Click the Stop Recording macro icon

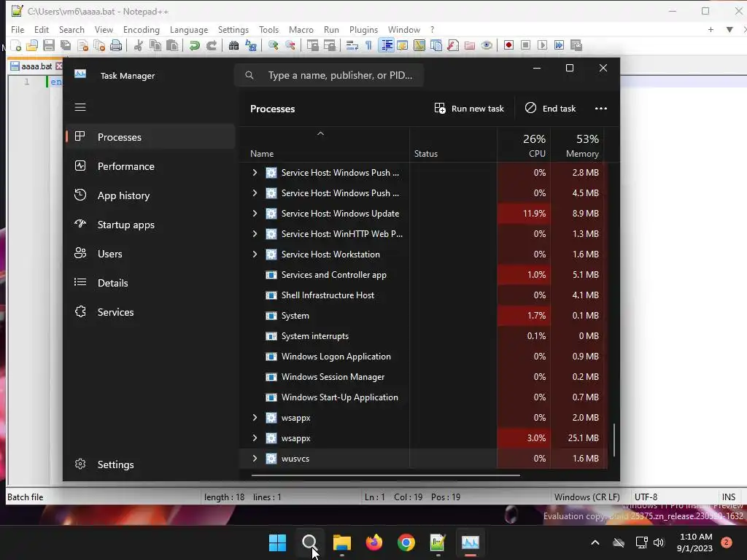pyautogui.click(x=525, y=45)
